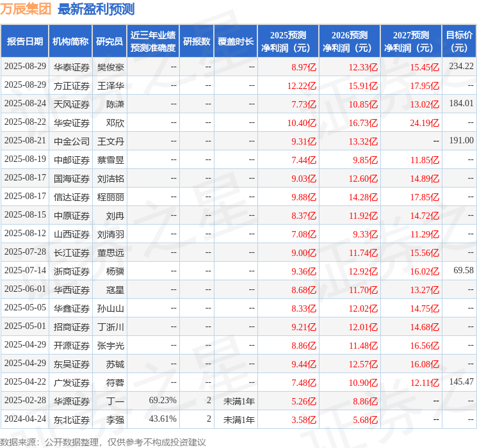This screenshot has height=448, width=477.
Task: Select the 长江证券 institution cell
Action: pyautogui.click(x=72, y=253)
